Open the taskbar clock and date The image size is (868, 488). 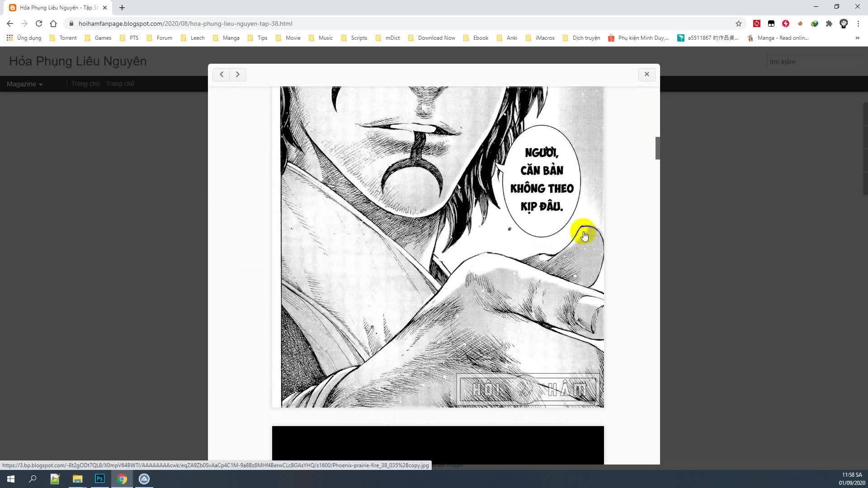coord(852,479)
